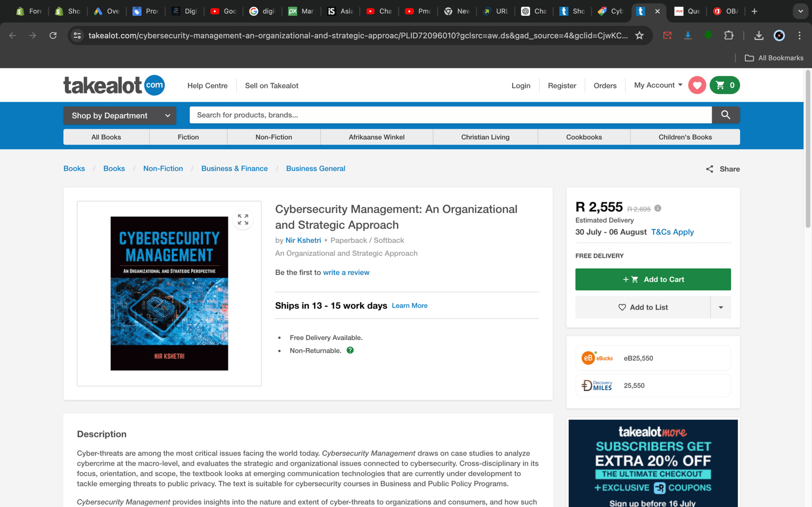Screen dimensions: 812x507
Task: Open the tab search chevron in browser
Action: pos(800,11)
